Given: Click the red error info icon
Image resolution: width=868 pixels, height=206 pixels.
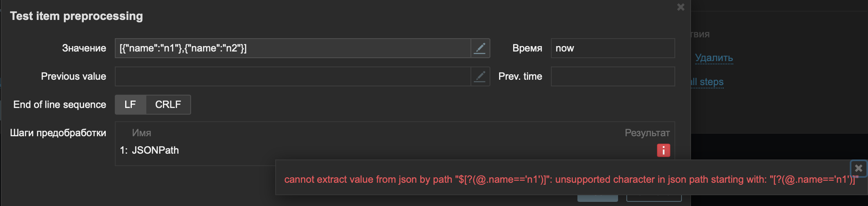Looking at the screenshot, I should (x=663, y=150).
